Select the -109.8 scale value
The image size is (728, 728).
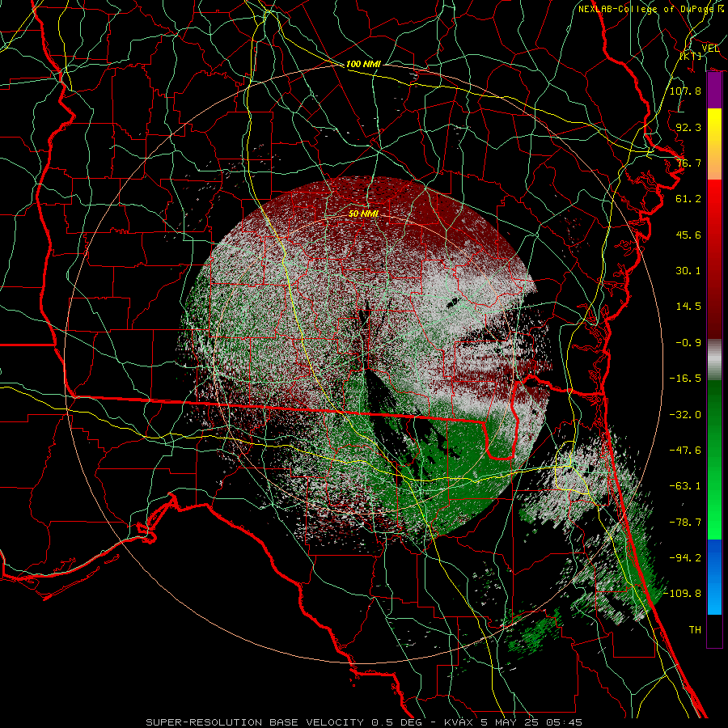[683, 594]
